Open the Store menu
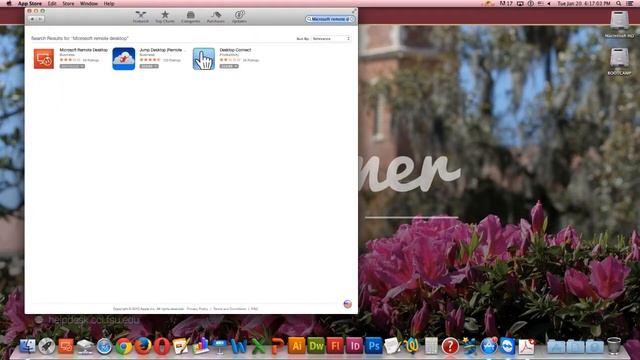The width and height of the screenshot is (640, 360). coord(68,3)
